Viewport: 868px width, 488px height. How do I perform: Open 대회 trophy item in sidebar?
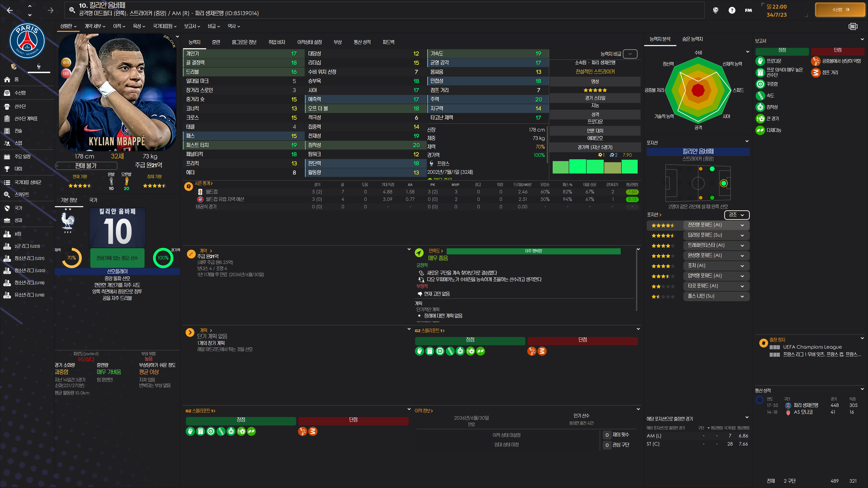coord(27,168)
